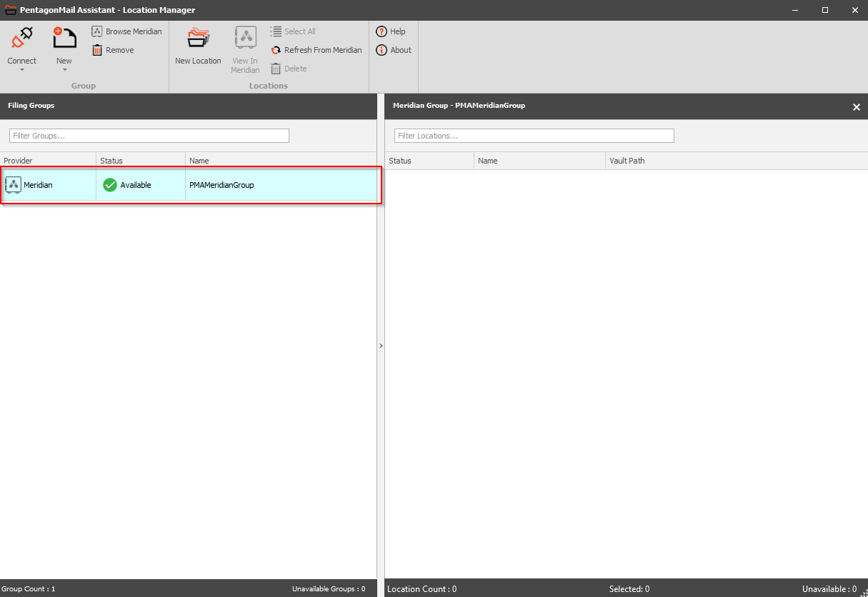Click the Delete location button
The width and height of the screenshot is (868, 597).
point(289,69)
